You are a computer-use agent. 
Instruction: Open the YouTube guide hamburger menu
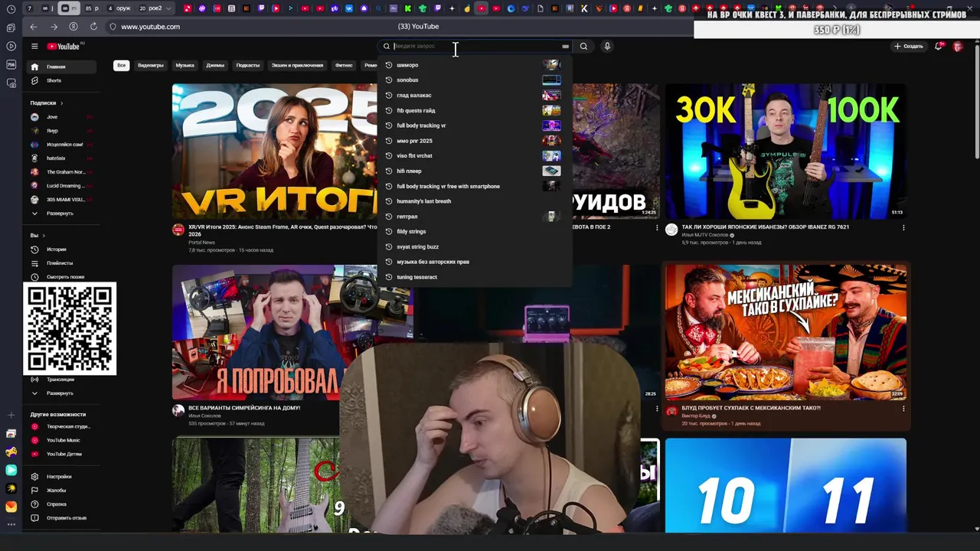34,47
